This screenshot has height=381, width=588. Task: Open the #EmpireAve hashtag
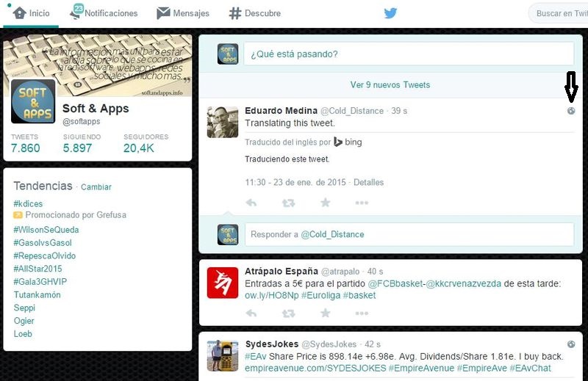coord(482,369)
